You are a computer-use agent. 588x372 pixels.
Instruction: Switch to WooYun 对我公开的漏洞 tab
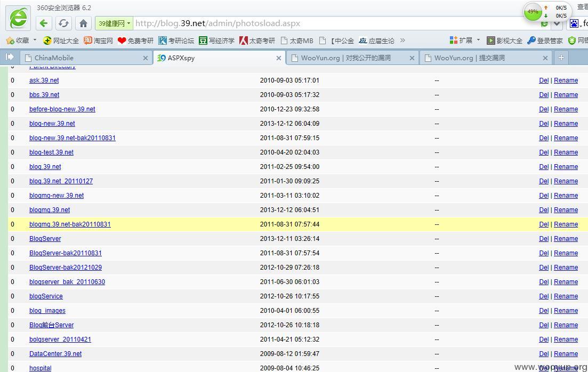[352, 58]
